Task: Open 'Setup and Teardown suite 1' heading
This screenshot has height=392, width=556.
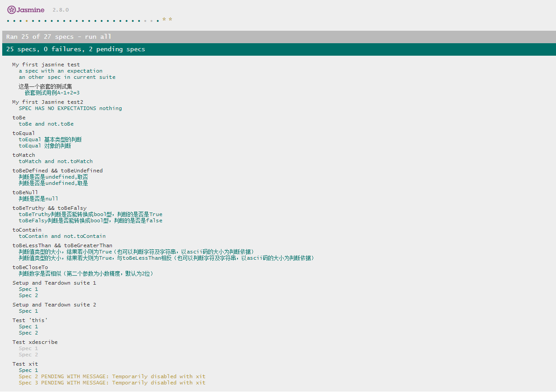Action: click(54, 283)
